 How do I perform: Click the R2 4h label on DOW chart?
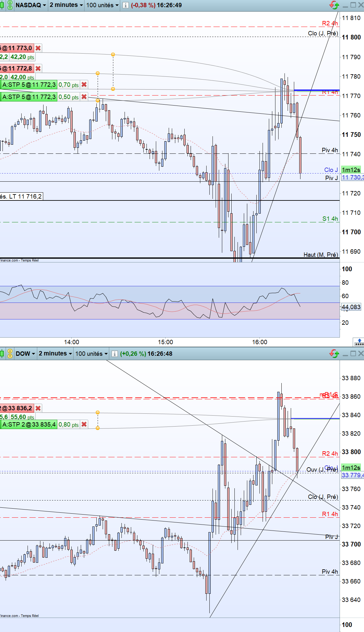pos(330,453)
